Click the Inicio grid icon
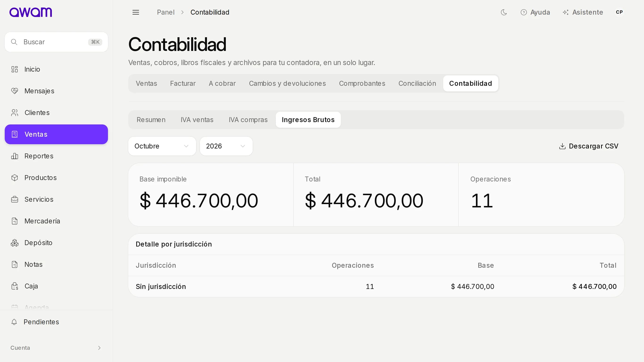 [x=15, y=69]
